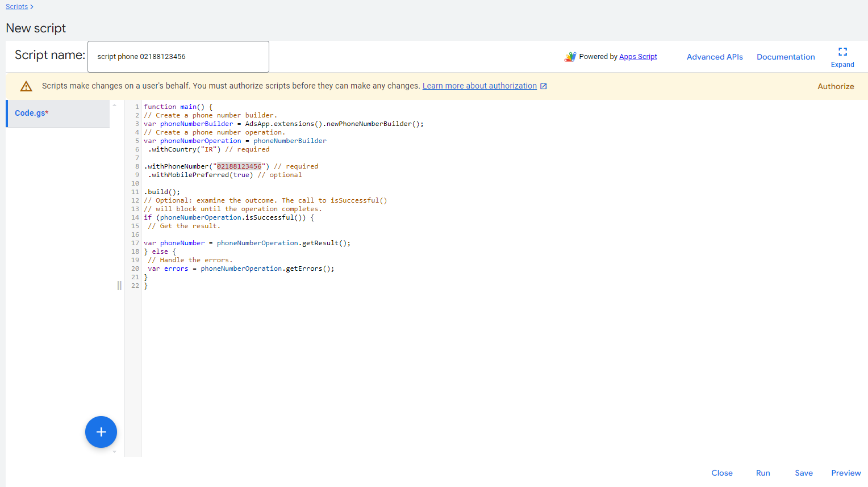Screen dimensions: 868x487
Task: Click '// Handle the errors.' comment line
Action: click(x=190, y=260)
